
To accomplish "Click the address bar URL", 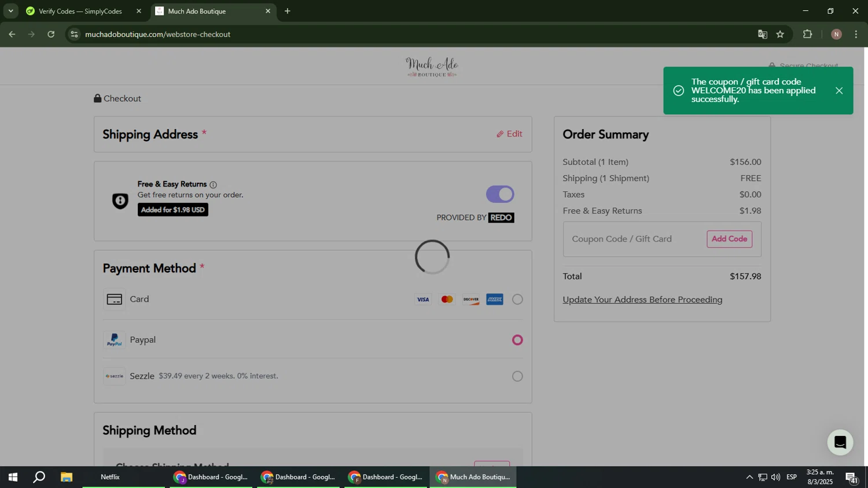I will coord(158,34).
